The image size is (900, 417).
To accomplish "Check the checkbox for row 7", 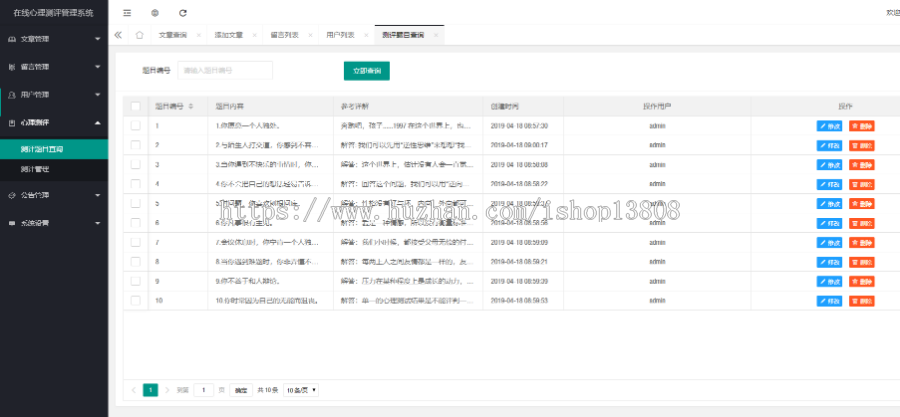I will tap(135, 243).
